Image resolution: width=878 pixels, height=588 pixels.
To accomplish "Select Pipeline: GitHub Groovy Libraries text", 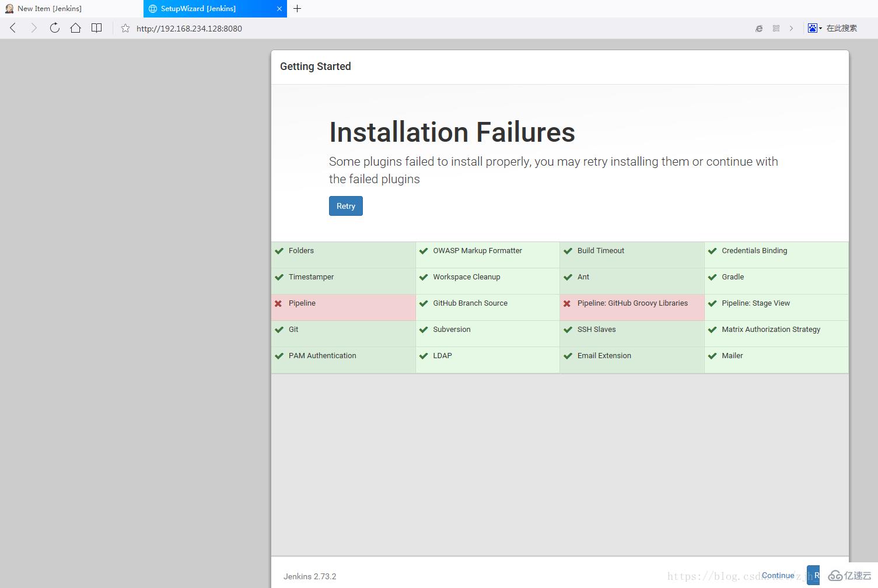I will click(632, 303).
